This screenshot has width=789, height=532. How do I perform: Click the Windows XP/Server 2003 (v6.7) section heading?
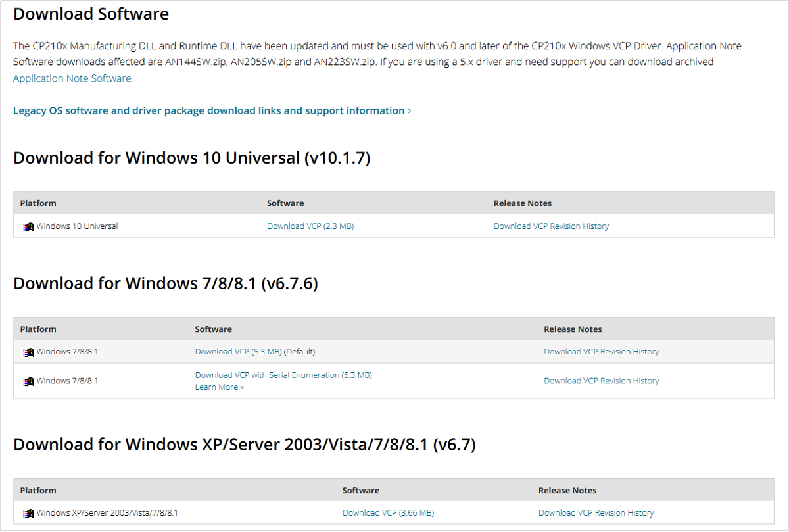click(244, 445)
